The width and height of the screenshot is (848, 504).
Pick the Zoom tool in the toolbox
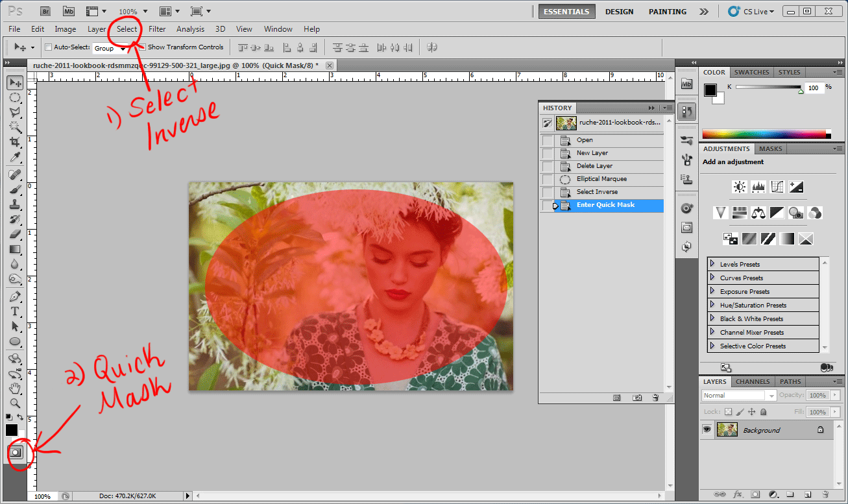15,403
